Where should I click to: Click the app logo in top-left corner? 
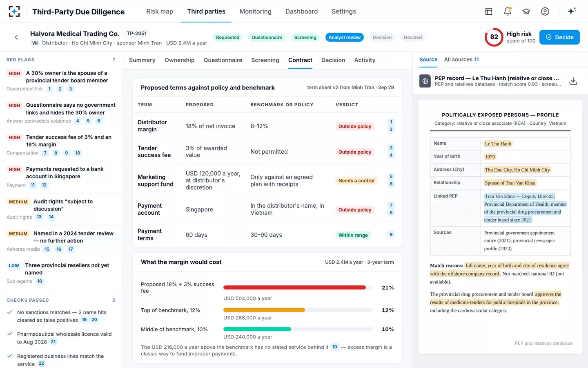click(x=14, y=11)
